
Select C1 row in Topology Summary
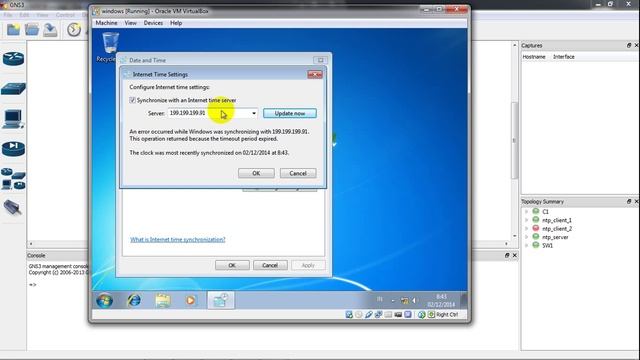[545, 211]
